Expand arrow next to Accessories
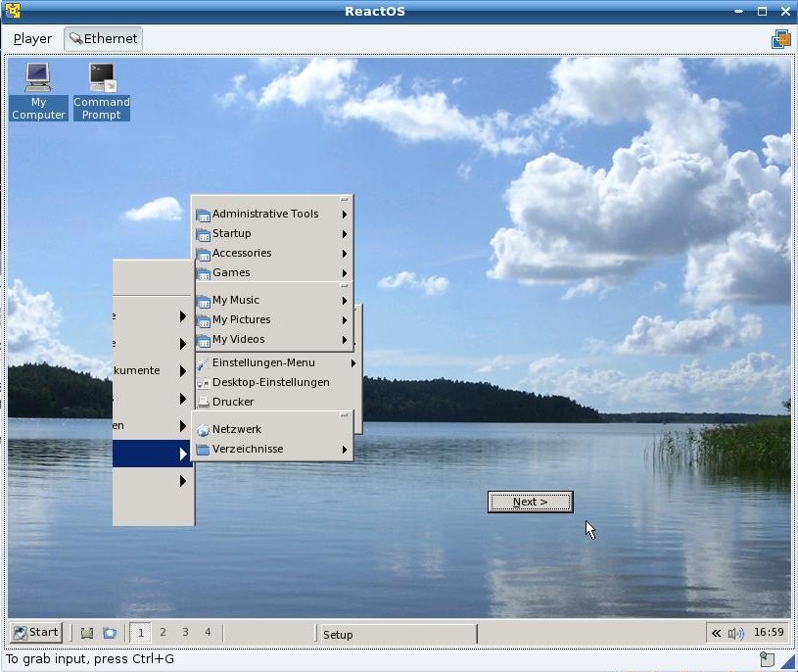 [345, 254]
